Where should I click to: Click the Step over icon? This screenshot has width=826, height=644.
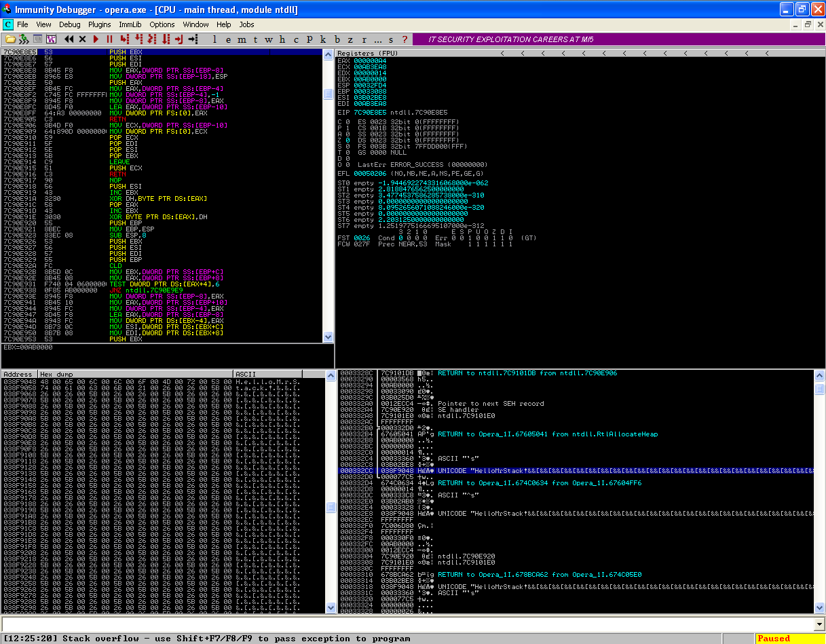[x=138, y=39]
